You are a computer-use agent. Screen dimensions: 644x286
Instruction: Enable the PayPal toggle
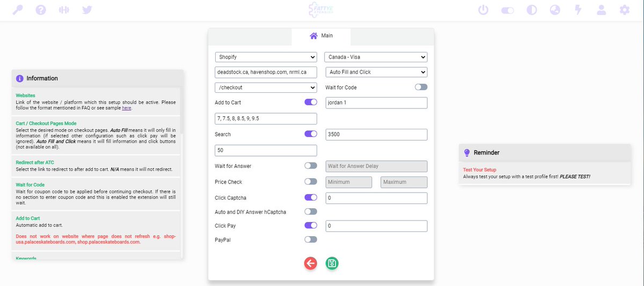[310, 239]
